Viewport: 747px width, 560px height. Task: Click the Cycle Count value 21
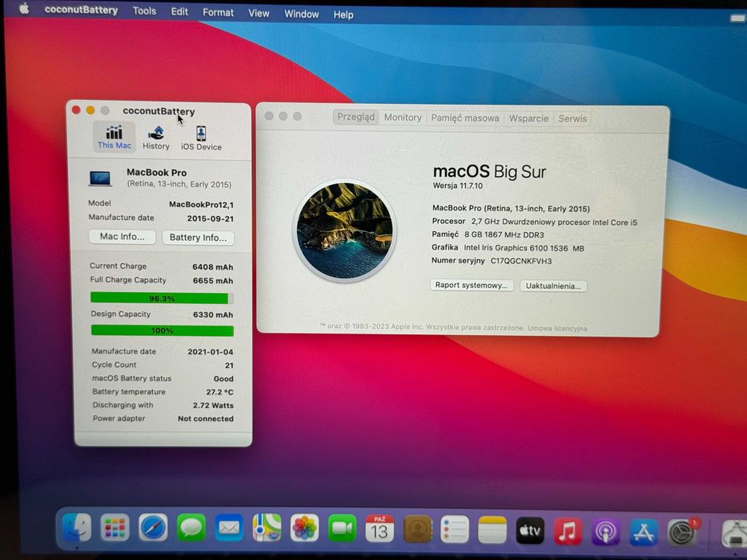tap(229, 366)
